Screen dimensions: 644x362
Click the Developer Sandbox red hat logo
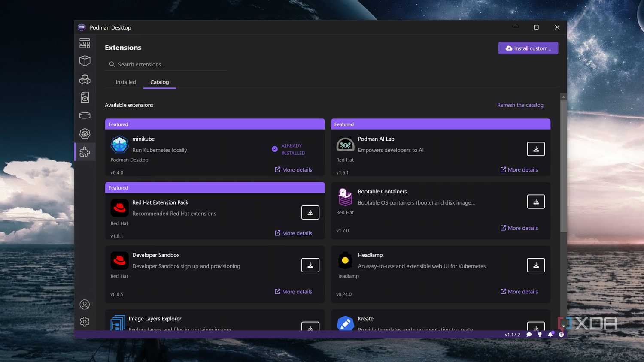[x=119, y=260]
